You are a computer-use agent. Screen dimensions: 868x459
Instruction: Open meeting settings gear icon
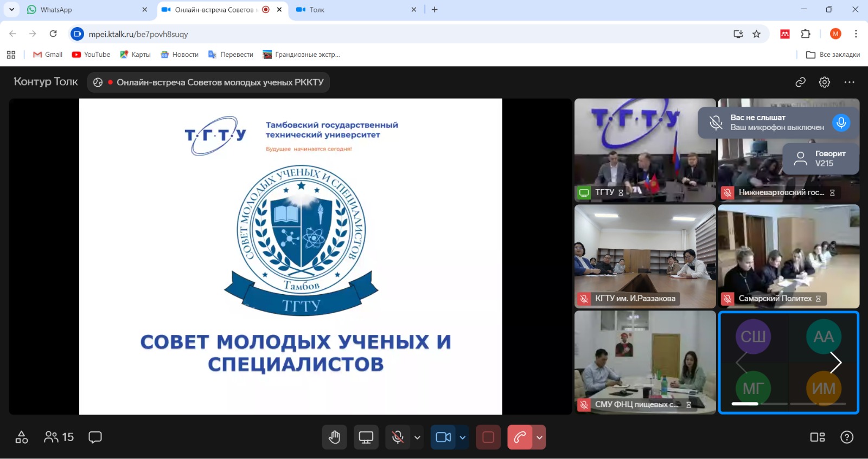[x=824, y=82]
